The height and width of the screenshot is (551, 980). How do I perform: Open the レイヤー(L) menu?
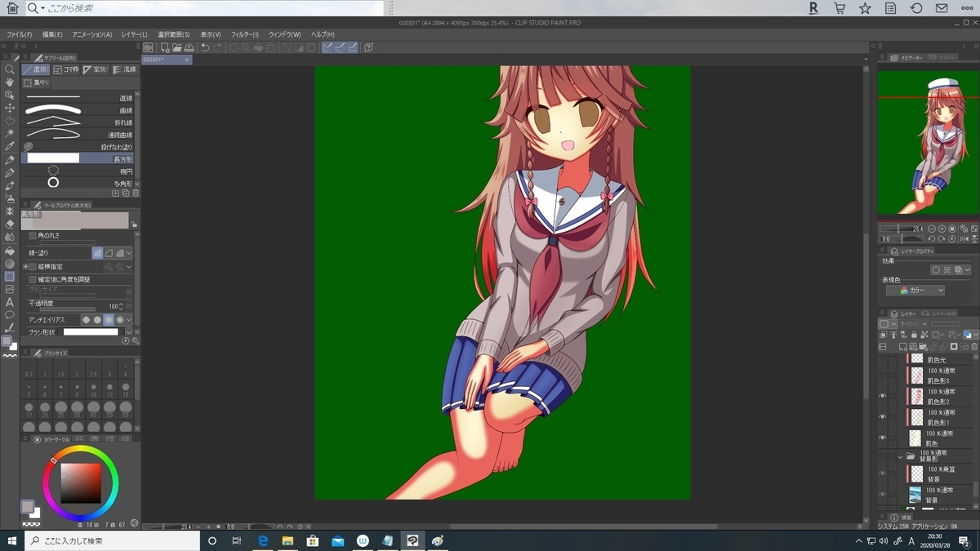tap(134, 34)
